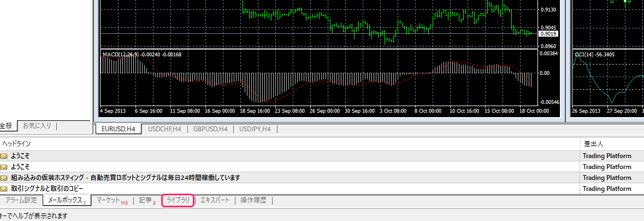The width and height of the screenshot is (644, 221).
Task: Show the エキスパート log tab
Action: pyautogui.click(x=215, y=200)
